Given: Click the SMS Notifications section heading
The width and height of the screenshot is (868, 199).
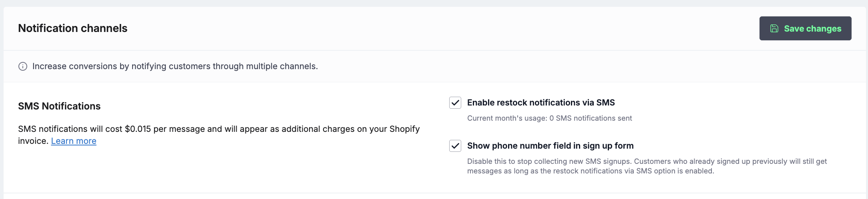Looking at the screenshot, I should (59, 106).
